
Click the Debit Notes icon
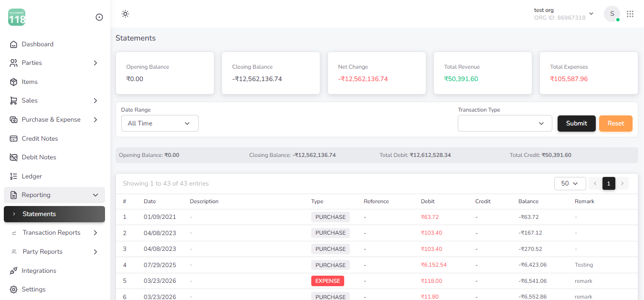pos(13,157)
